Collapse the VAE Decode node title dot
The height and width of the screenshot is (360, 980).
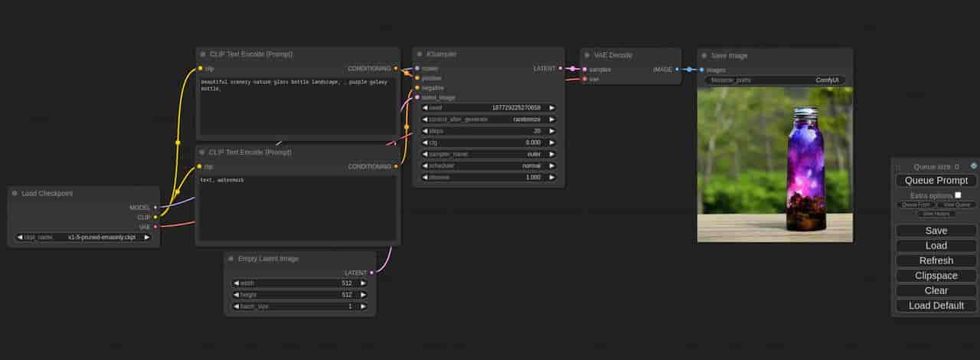click(x=586, y=55)
